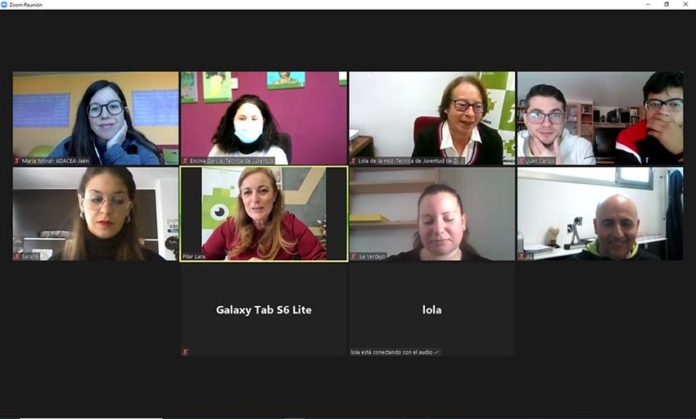Select the bald smiling man's video tile
The height and width of the screenshot is (419, 696).
[x=600, y=214]
